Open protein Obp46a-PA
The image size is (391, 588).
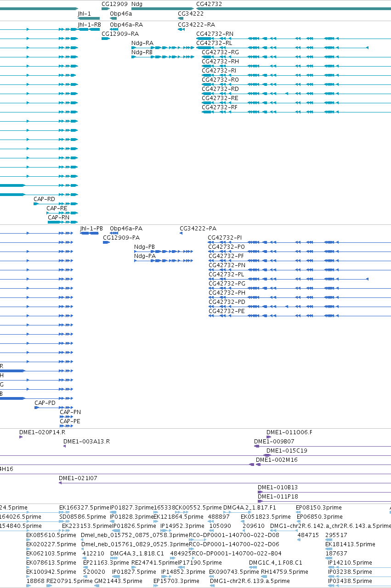(126, 229)
